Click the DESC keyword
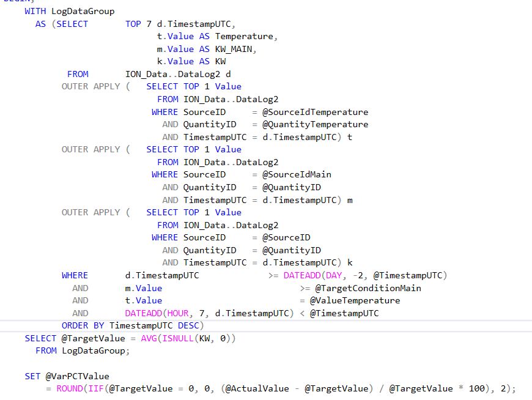The height and width of the screenshot is (400, 532). click(188, 326)
